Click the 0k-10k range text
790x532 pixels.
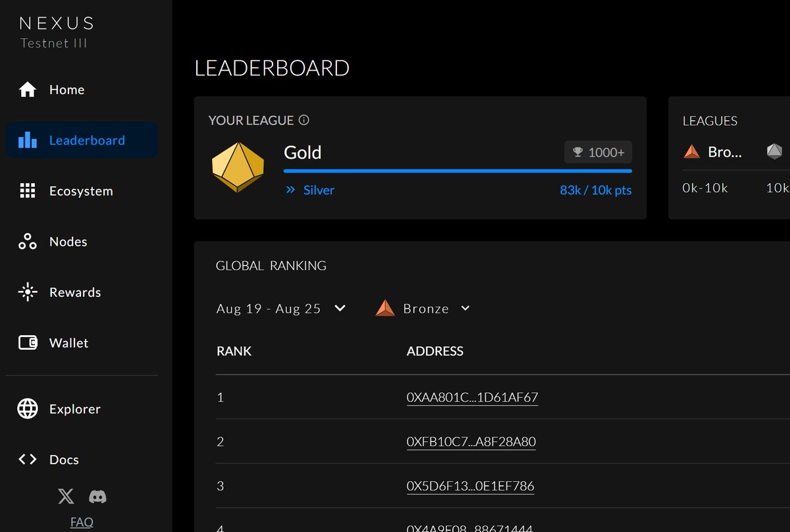[705, 188]
